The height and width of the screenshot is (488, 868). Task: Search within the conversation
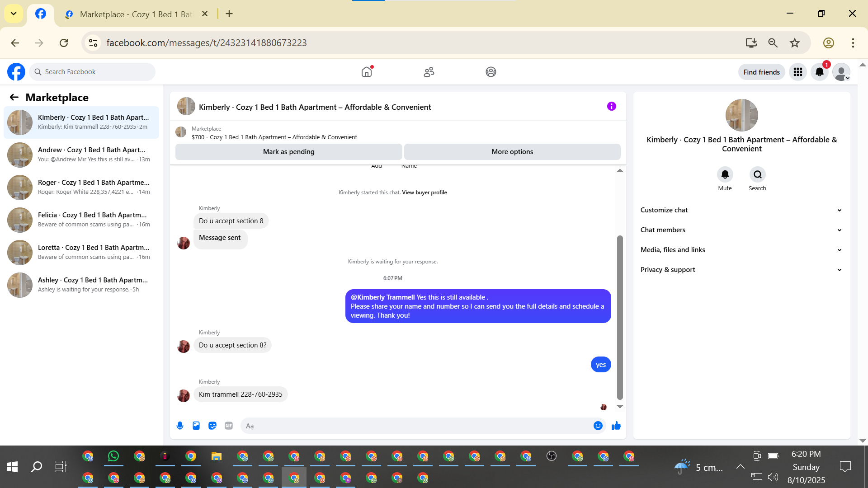click(757, 174)
